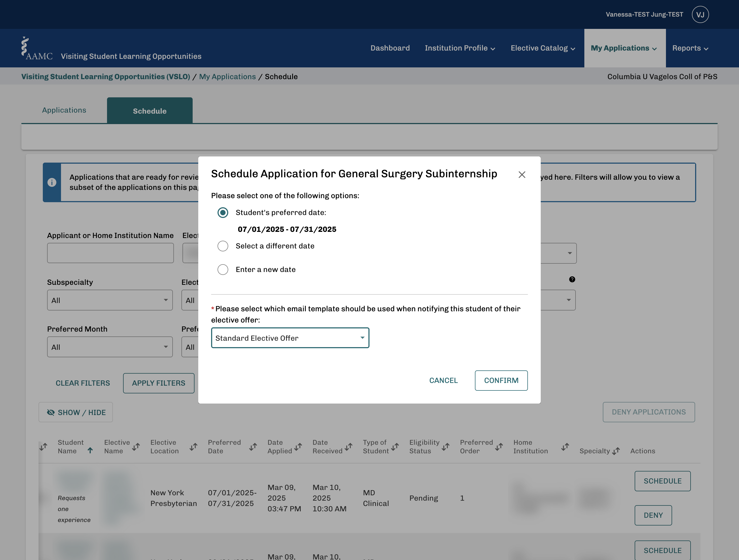Open the My Applications breadcrumb link
The width and height of the screenshot is (739, 560).
pos(227,76)
